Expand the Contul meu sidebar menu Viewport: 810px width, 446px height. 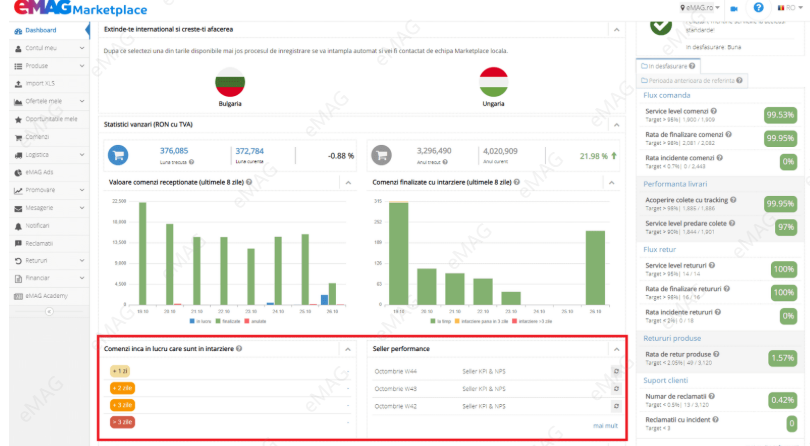coord(81,48)
